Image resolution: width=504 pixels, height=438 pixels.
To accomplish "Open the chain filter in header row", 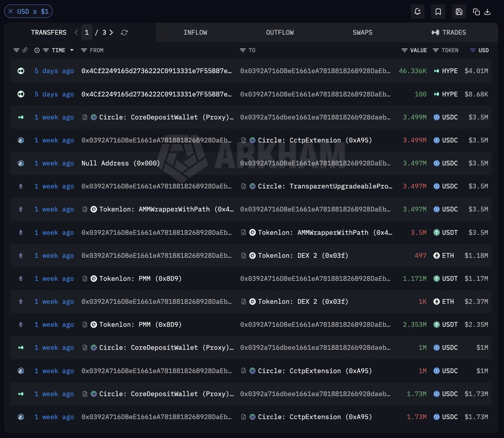I will [16, 50].
